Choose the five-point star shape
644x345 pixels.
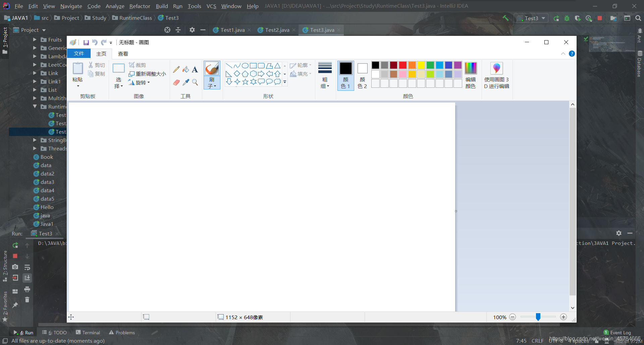[x=245, y=82]
